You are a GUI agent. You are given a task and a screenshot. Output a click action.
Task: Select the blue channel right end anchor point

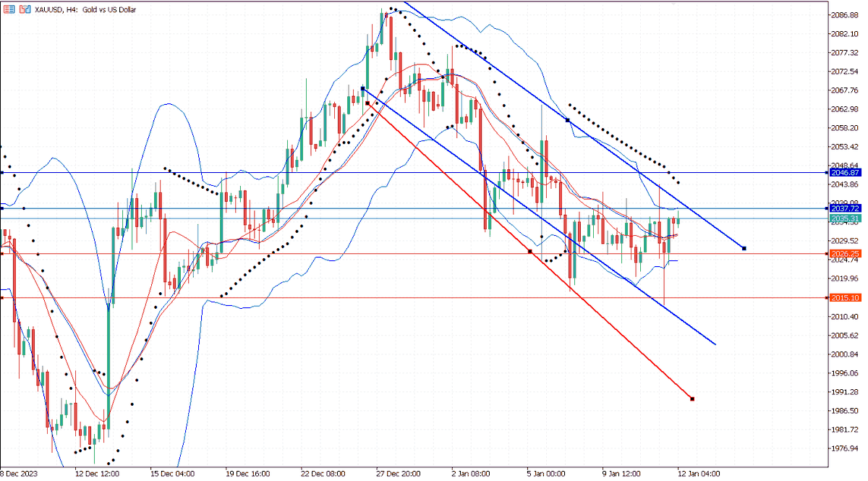[x=744, y=249]
